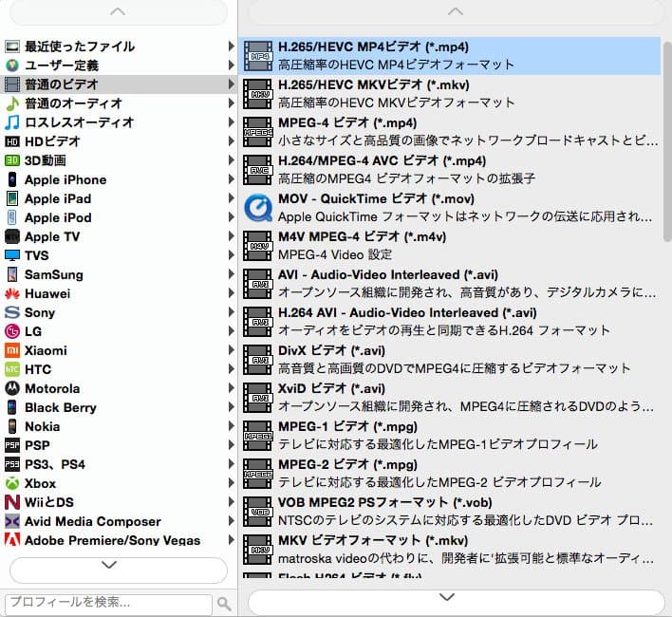Click the PSP logo icon

12,445
